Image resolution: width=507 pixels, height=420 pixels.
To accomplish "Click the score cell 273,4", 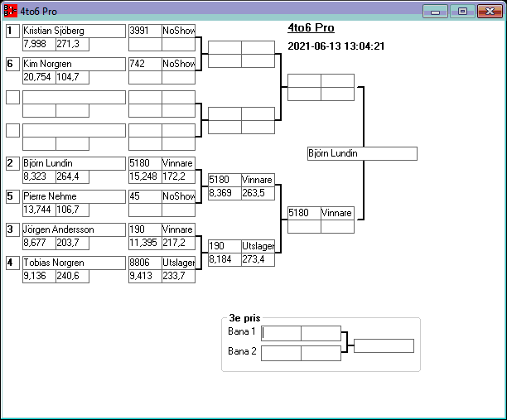I will point(258,259).
